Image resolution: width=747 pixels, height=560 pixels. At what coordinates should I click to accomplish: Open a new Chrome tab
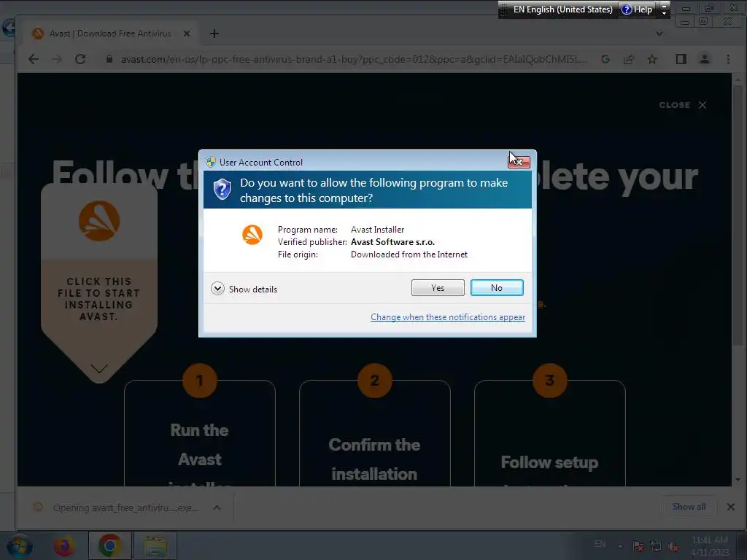[x=214, y=34]
